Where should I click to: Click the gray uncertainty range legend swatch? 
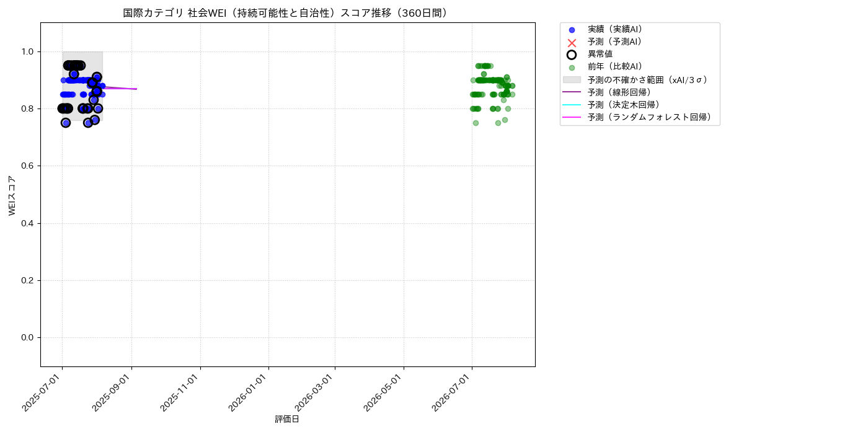pos(572,80)
